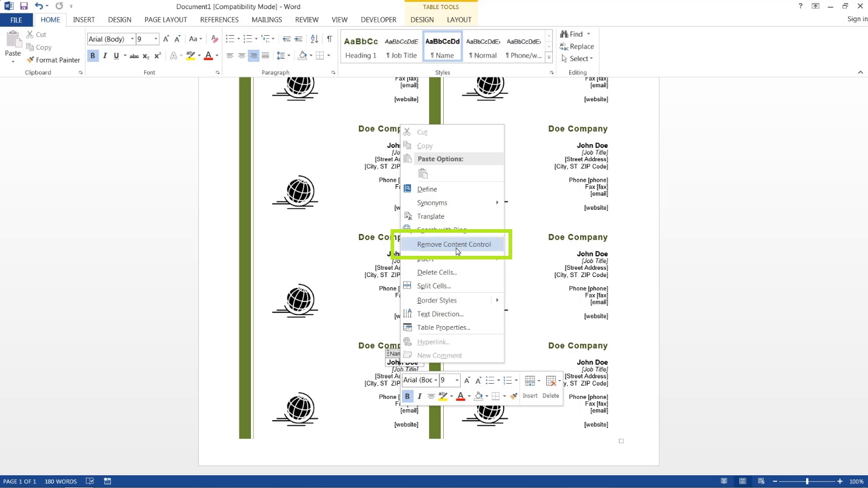The height and width of the screenshot is (488, 868).
Task: Apply the Heading 1 style
Action: tap(361, 47)
